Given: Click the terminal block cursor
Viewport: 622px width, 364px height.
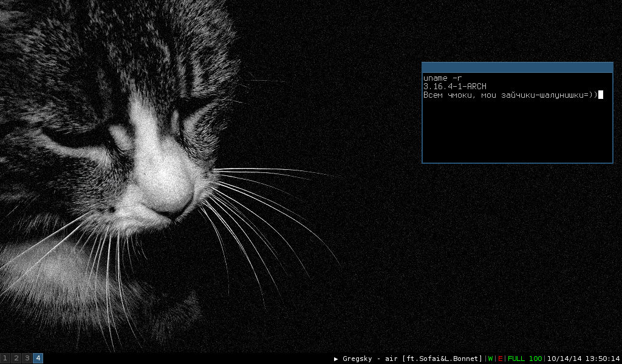Looking at the screenshot, I should click(601, 95).
